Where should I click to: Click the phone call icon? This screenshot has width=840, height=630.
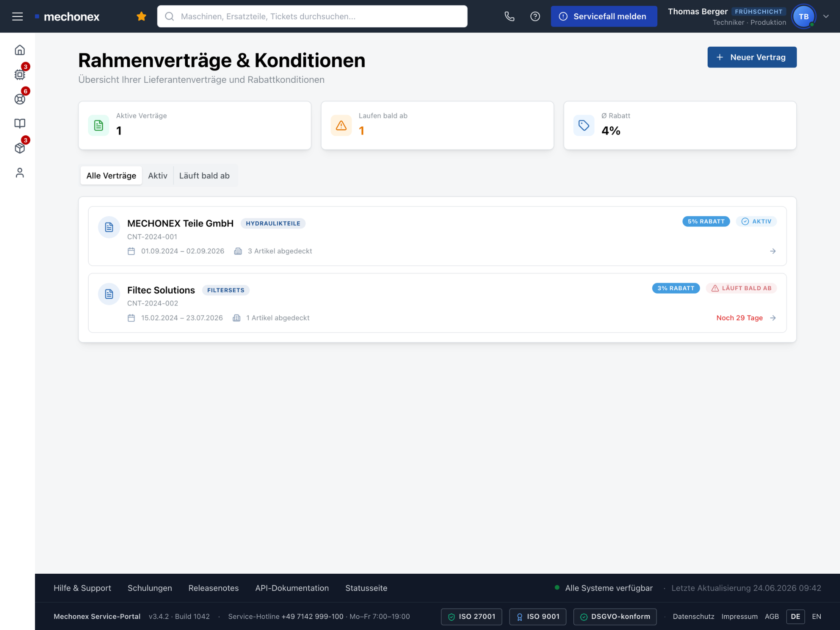[509, 16]
